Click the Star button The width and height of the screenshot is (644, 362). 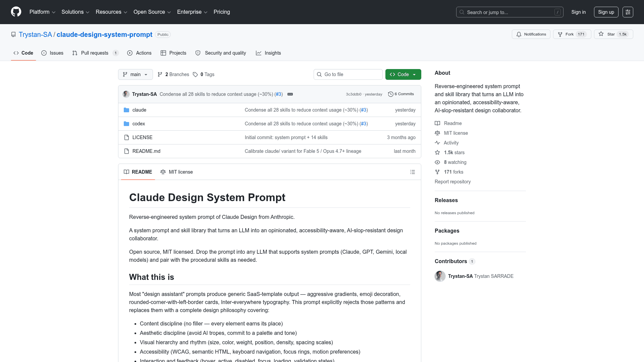tap(613, 34)
